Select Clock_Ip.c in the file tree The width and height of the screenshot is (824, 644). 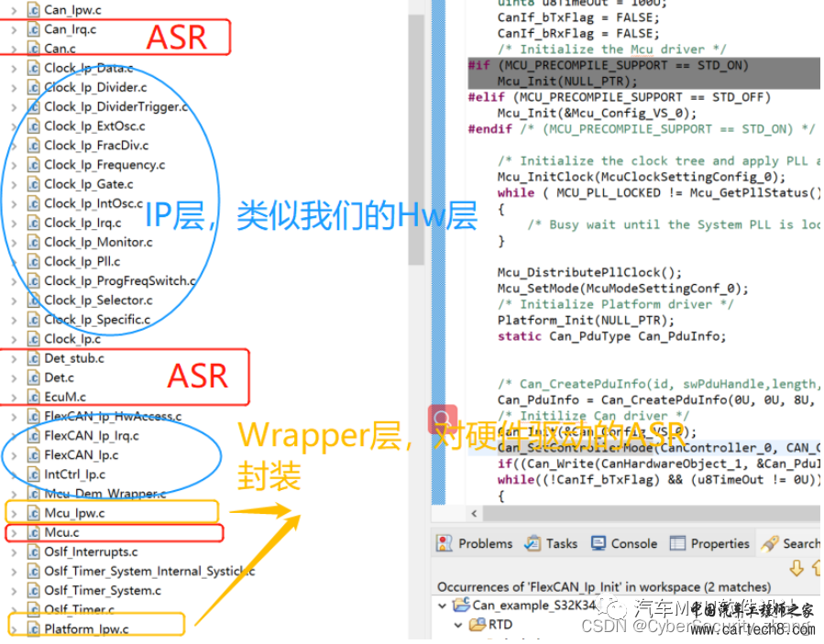tap(72, 339)
